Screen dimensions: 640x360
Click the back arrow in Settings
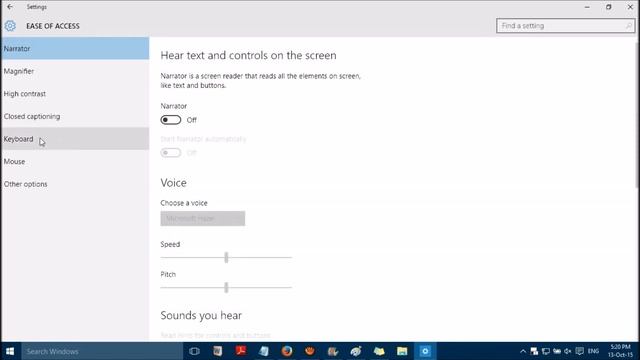[x=10, y=7]
